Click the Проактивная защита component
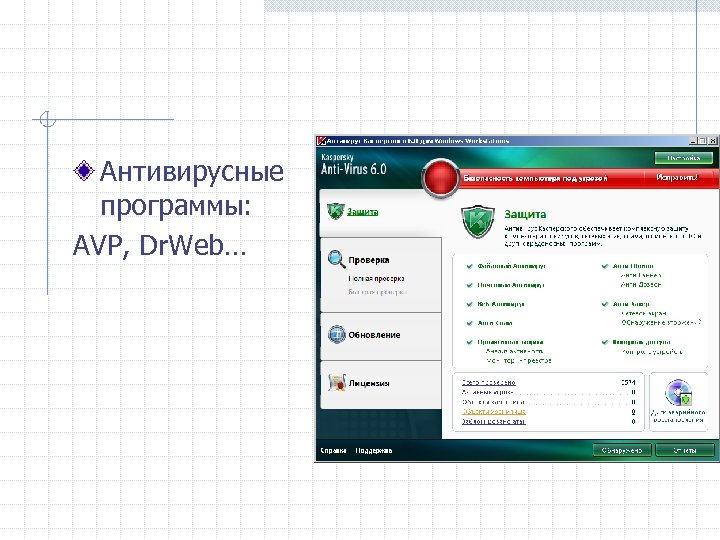The width and height of the screenshot is (720, 540). [x=510, y=342]
